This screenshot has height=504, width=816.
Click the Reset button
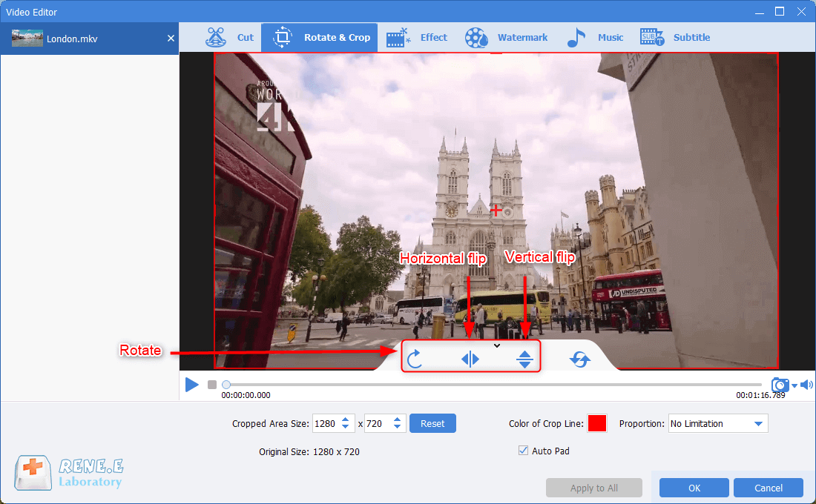(432, 423)
